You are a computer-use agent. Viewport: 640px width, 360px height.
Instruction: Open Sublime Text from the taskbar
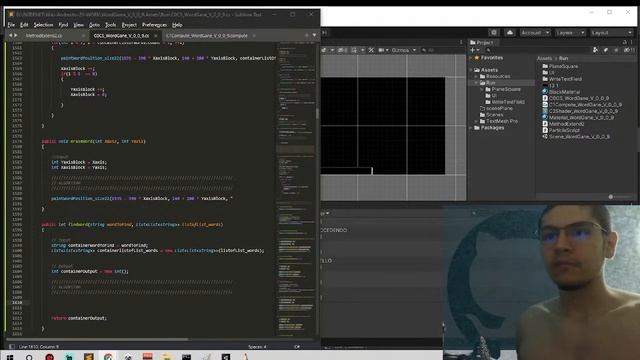tap(89, 357)
